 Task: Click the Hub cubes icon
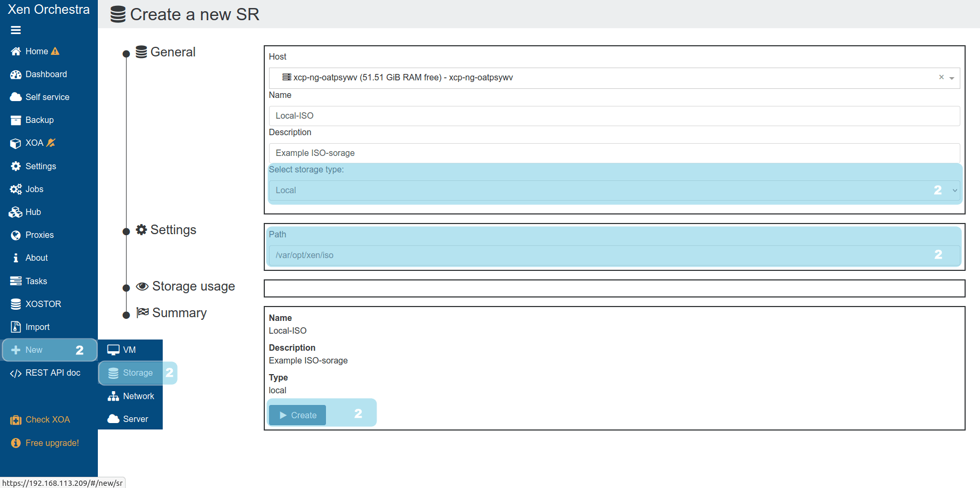[15, 212]
